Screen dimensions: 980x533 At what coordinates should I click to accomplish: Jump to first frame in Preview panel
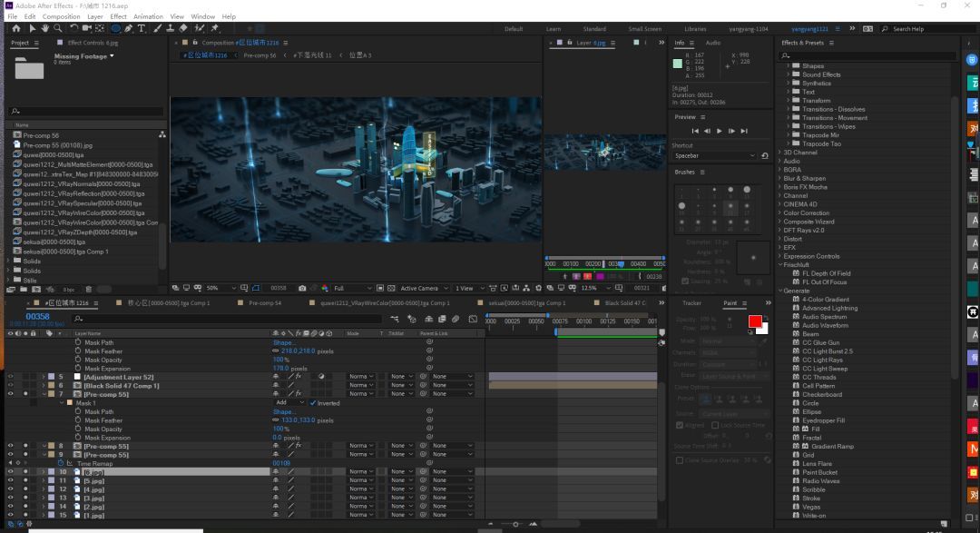(x=695, y=132)
